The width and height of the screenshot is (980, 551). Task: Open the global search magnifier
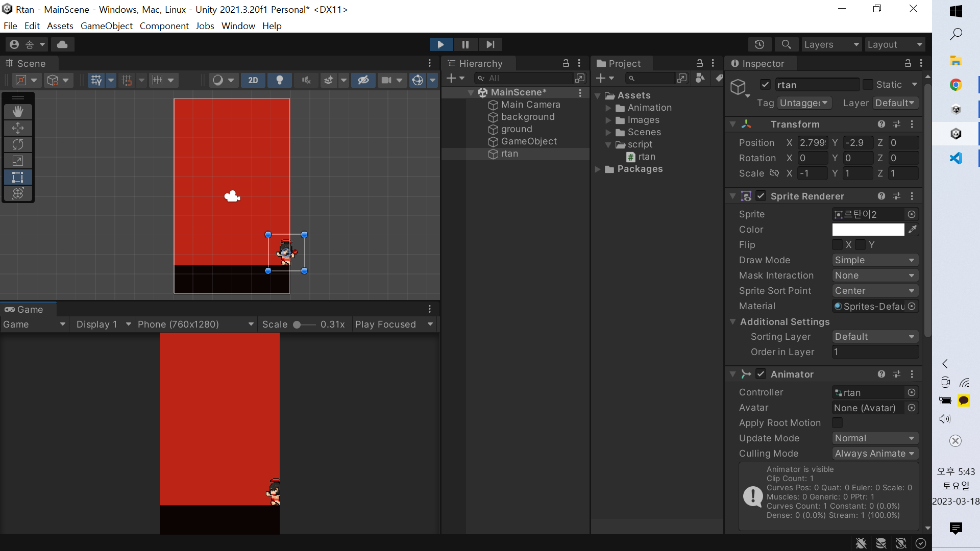(x=786, y=44)
